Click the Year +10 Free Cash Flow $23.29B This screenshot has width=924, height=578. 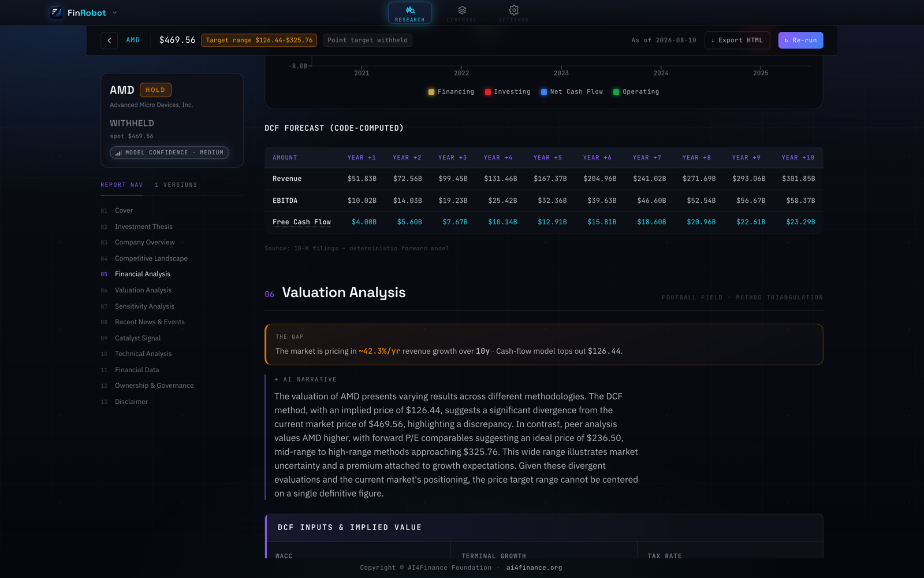(800, 222)
